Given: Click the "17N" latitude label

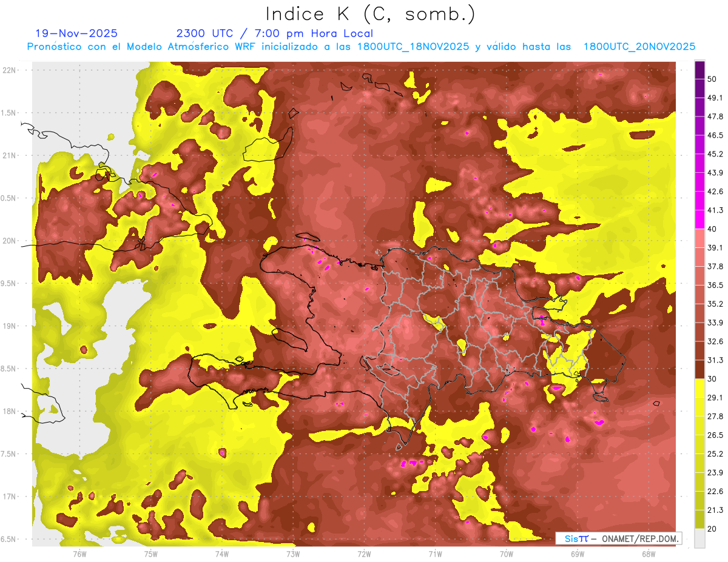Looking at the screenshot, I should pyautogui.click(x=9, y=497).
